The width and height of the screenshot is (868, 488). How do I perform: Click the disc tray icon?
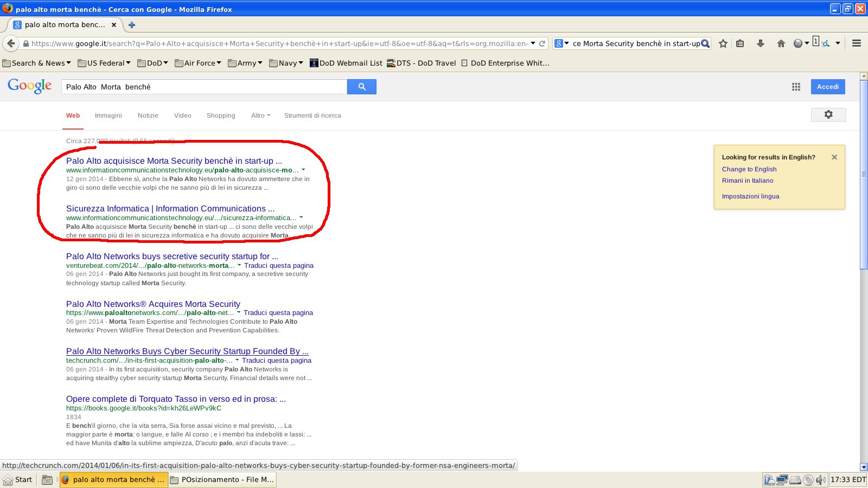[808, 480]
